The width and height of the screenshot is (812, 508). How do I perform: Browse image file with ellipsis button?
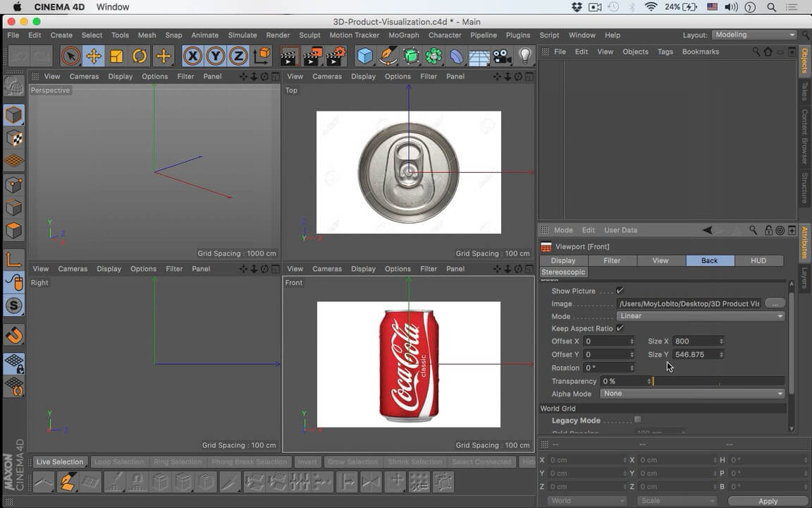775,303
